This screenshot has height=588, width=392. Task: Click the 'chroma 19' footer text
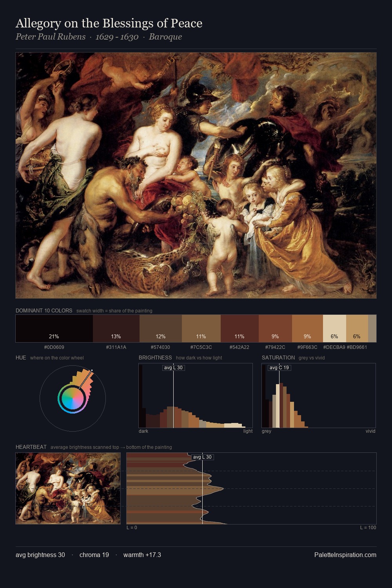pyautogui.click(x=94, y=555)
